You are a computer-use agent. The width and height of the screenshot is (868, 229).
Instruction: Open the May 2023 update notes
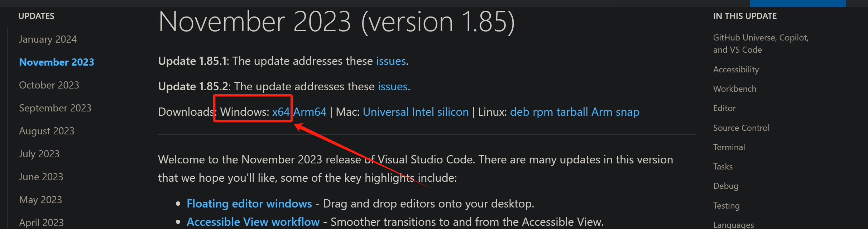40,200
